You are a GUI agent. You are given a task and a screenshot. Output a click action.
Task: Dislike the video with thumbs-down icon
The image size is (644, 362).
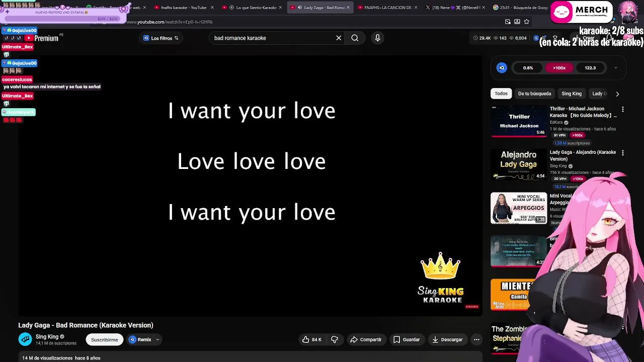pos(335,339)
